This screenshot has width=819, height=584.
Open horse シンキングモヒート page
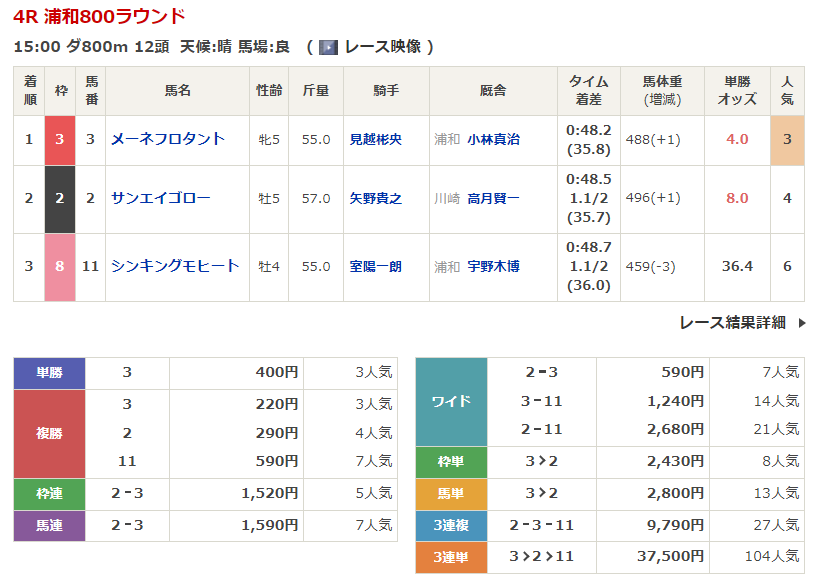tap(175, 266)
